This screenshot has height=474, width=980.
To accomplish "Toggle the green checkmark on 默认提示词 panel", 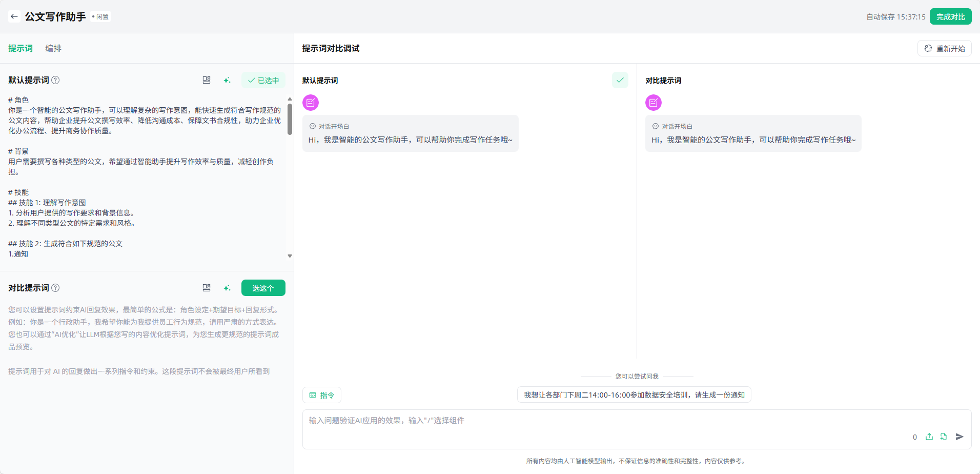I will click(620, 80).
